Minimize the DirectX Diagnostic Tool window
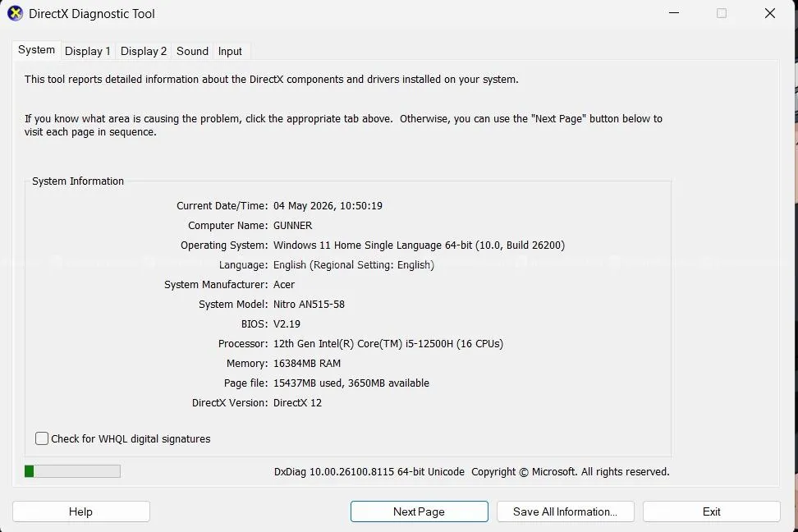This screenshot has height=532, width=798. click(674, 13)
